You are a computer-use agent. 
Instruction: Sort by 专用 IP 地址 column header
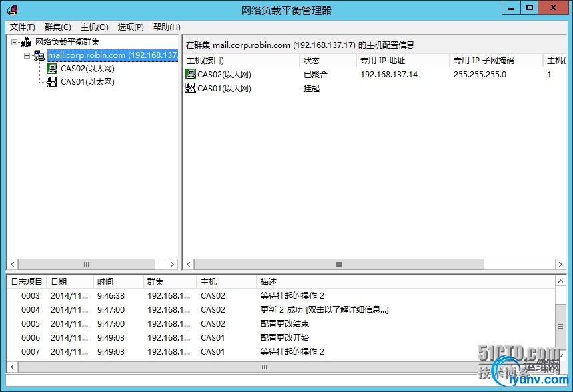(403, 60)
